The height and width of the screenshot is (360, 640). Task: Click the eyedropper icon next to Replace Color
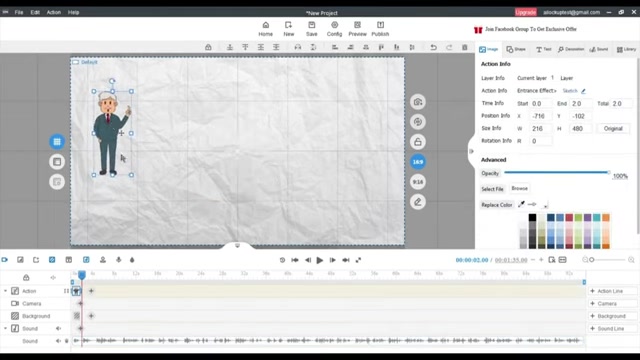pyautogui.click(x=521, y=204)
